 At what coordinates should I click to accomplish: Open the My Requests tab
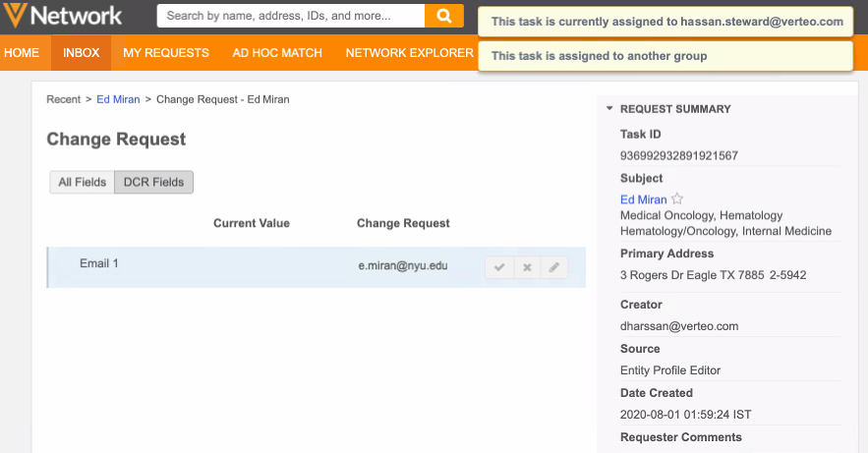click(x=166, y=53)
